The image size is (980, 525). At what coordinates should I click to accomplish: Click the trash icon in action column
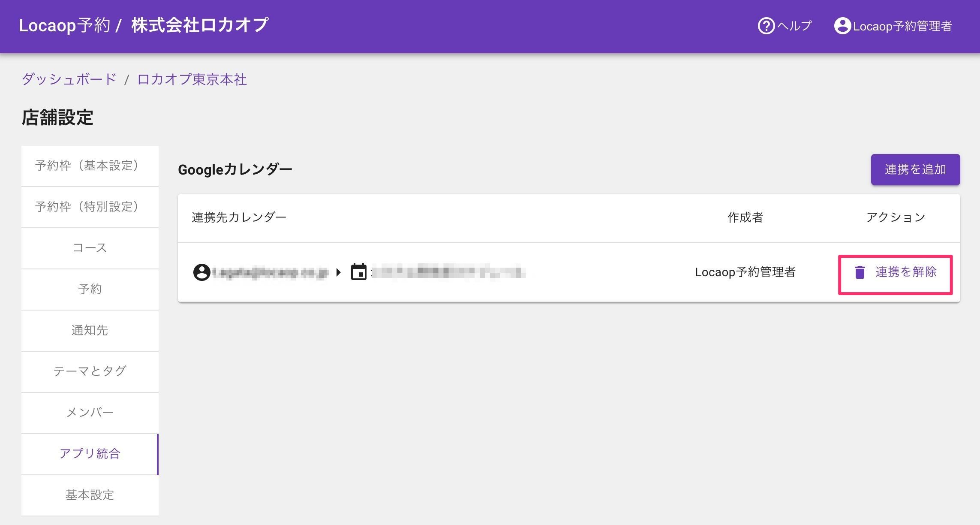coord(860,272)
